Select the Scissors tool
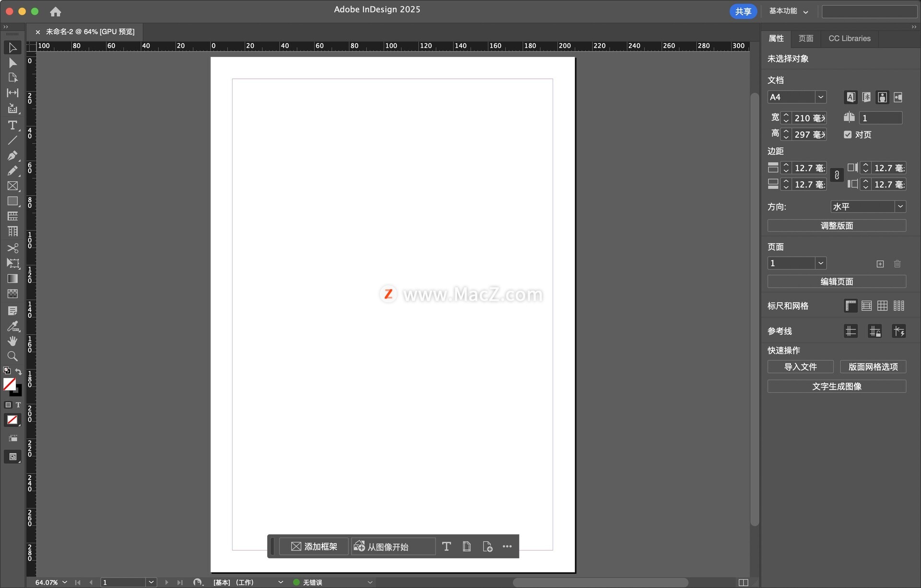Viewport: 921px width, 588px height. (12, 248)
